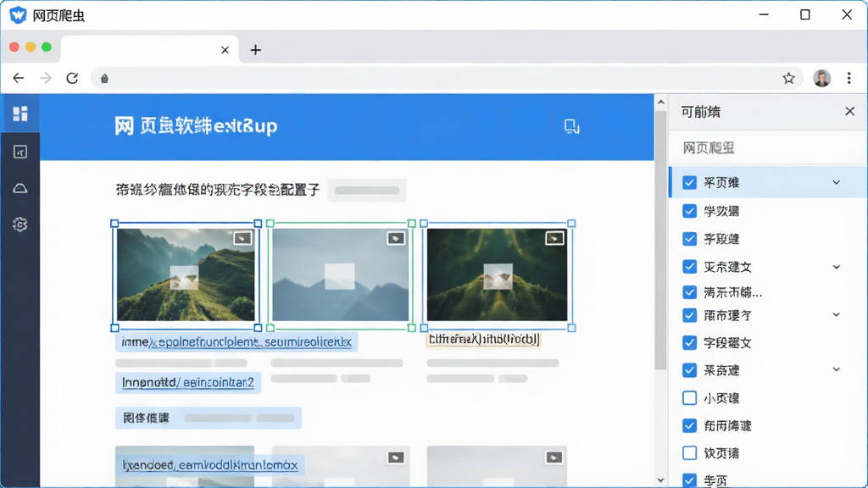Viewport: 868px width, 488px height.
Task: Click the right panel title text
Action: (700, 112)
